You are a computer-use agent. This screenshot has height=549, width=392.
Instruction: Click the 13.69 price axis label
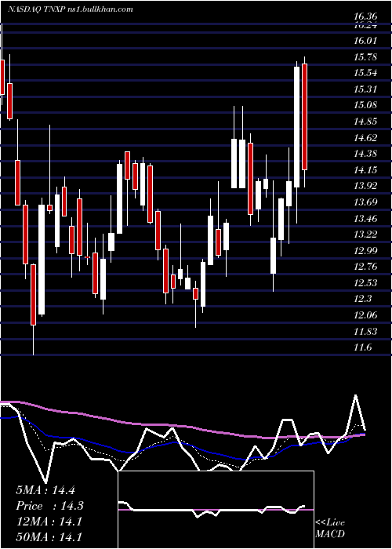click(365, 202)
